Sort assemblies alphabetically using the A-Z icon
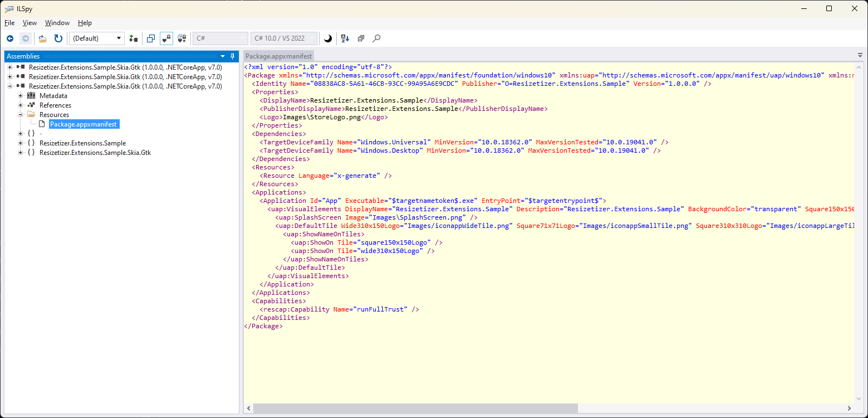 pyautogui.click(x=345, y=38)
